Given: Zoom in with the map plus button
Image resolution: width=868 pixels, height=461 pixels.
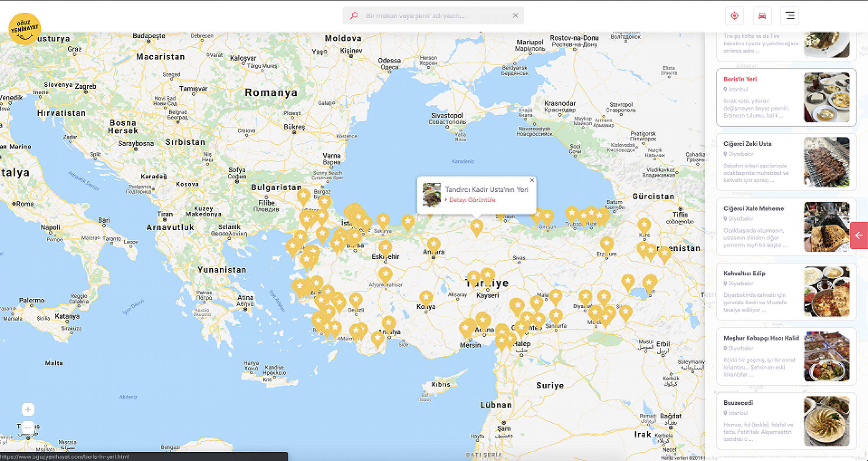Looking at the screenshot, I should point(28,410).
